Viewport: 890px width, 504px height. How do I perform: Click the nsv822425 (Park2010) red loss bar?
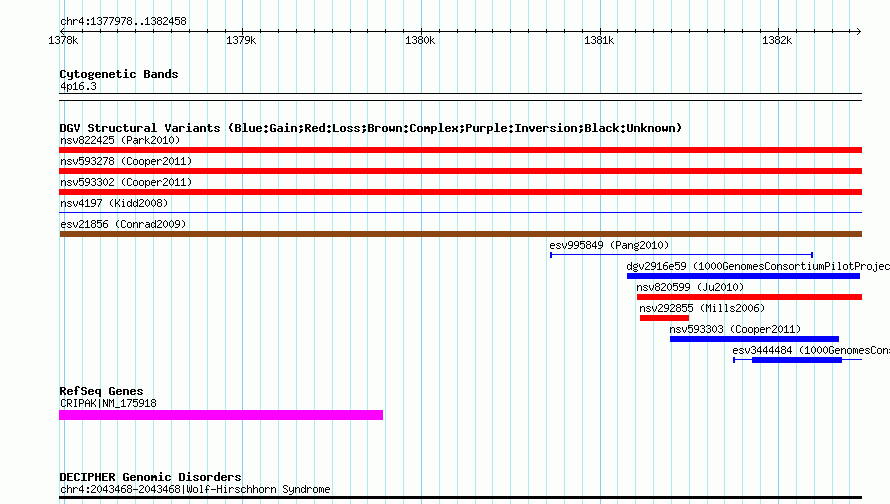coord(460,150)
